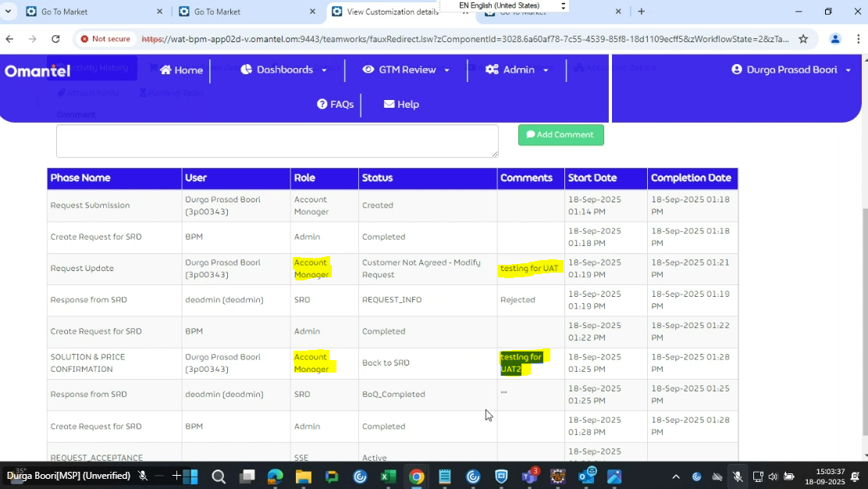
Task: Click the Windows taskbar search icon
Action: (219, 477)
